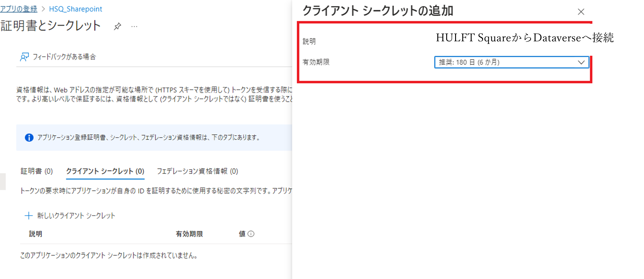
Task: Open the HSQ_Sharepoint app registration link
Action: pos(75,9)
